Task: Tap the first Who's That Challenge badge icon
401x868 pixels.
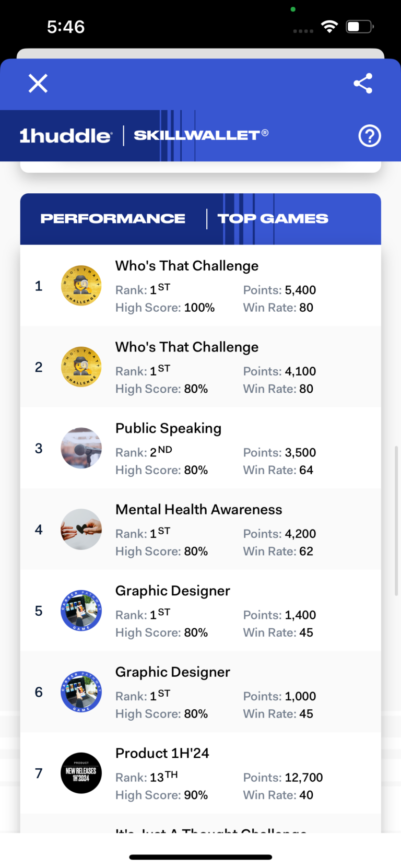Action: [x=81, y=286]
